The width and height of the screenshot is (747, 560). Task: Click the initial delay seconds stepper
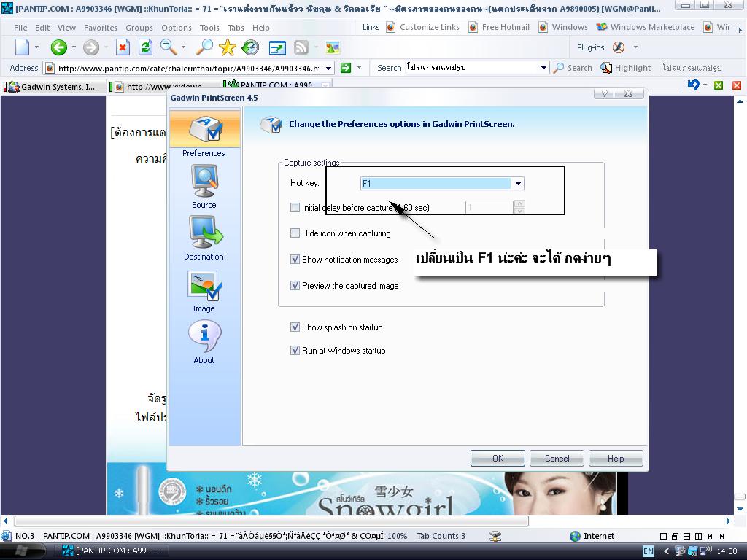(x=519, y=206)
